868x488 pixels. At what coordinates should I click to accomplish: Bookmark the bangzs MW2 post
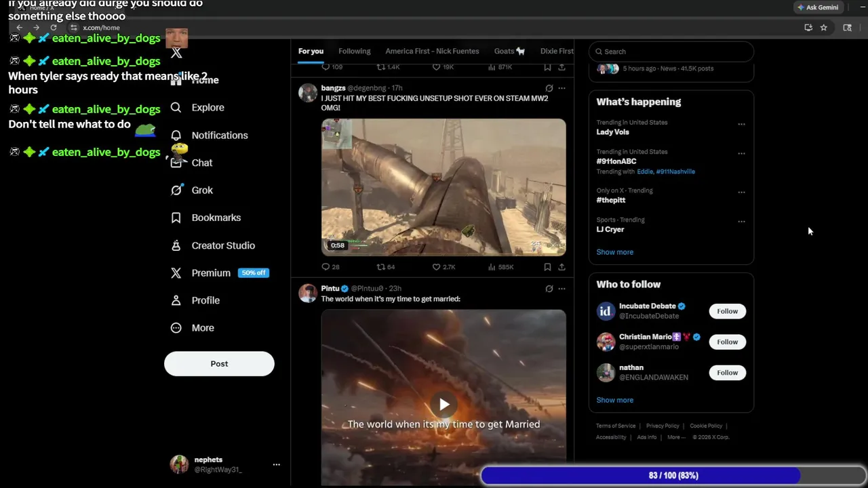coord(547,267)
